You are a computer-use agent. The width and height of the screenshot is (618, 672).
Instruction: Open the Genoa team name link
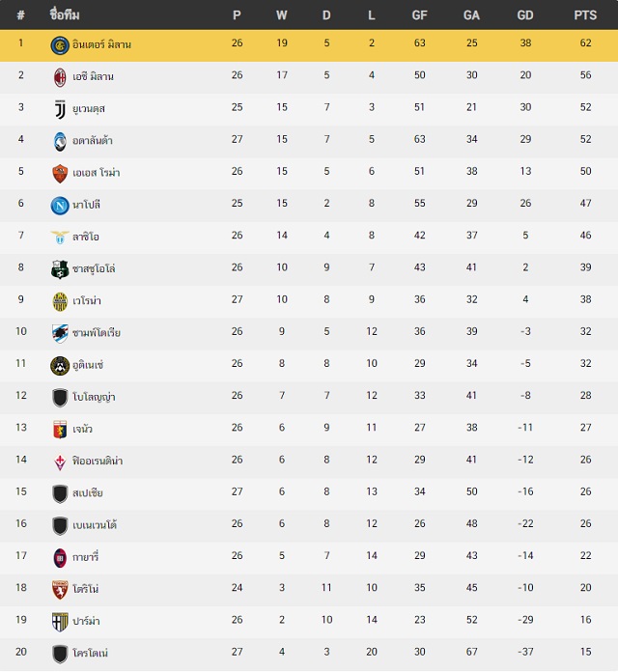82,429
